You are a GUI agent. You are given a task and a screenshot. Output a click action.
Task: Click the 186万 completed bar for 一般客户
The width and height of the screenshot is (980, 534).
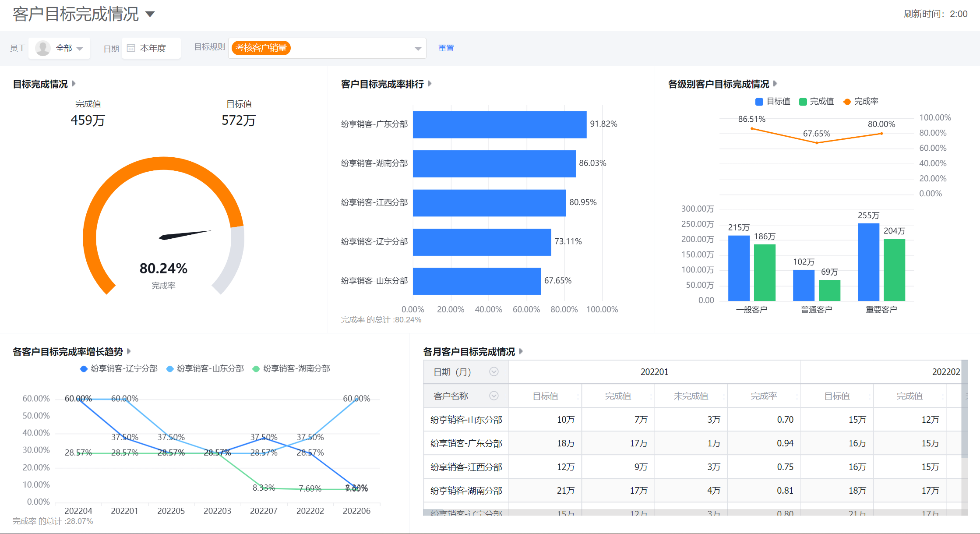[765, 272]
